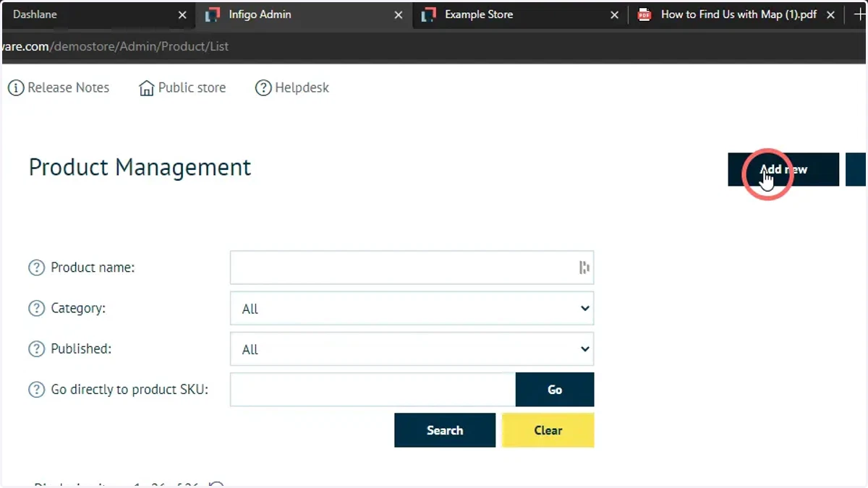Click the yellow Clear button
This screenshot has width=868, height=488.
(x=548, y=430)
